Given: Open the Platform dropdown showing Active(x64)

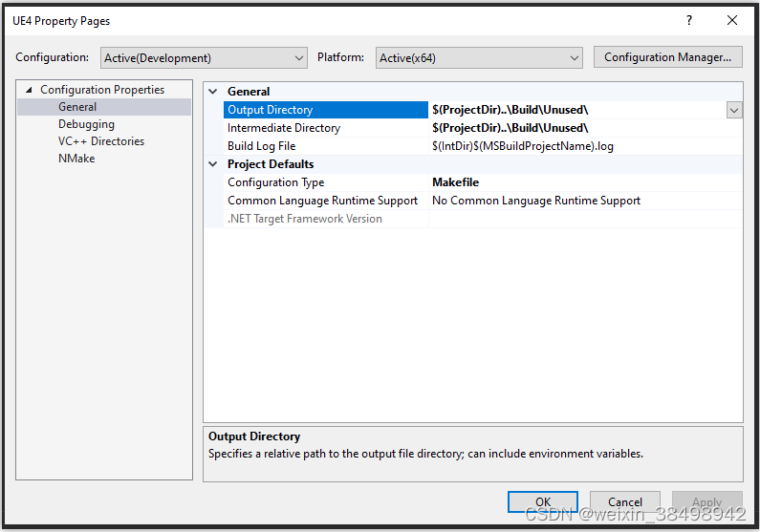Looking at the screenshot, I should click(479, 58).
